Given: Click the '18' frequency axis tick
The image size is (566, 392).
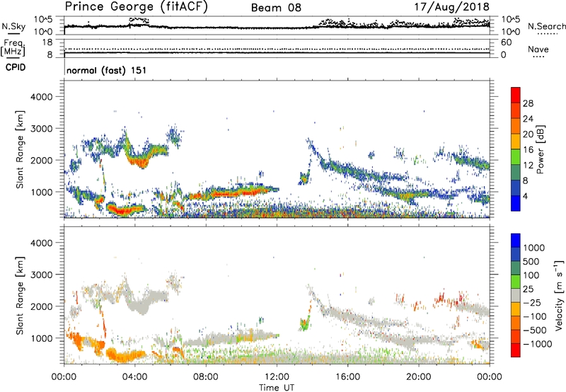Looking at the screenshot, I should click(47, 42).
